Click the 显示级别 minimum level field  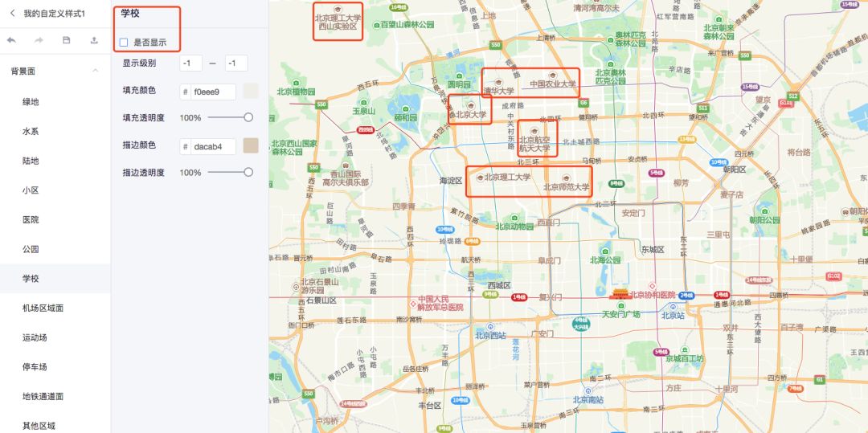(191, 63)
